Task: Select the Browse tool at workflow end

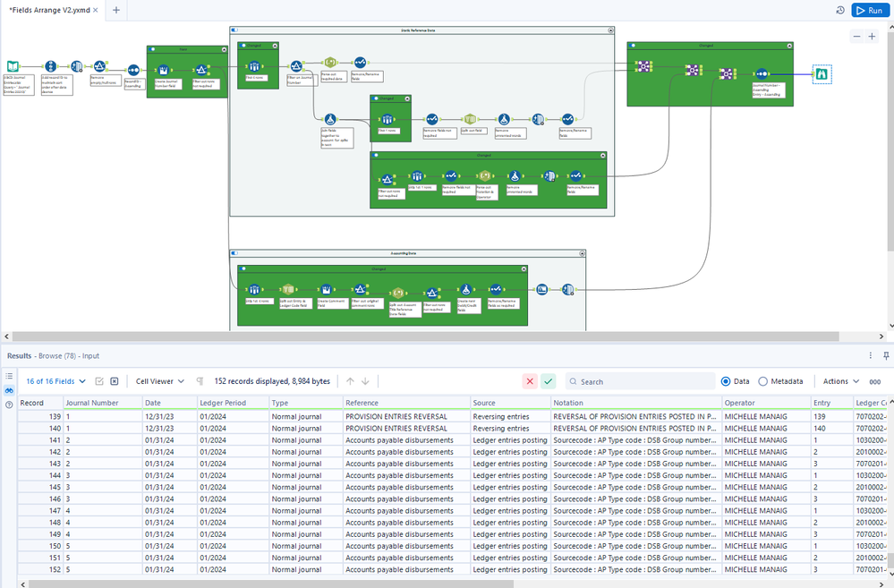Action: click(x=822, y=73)
